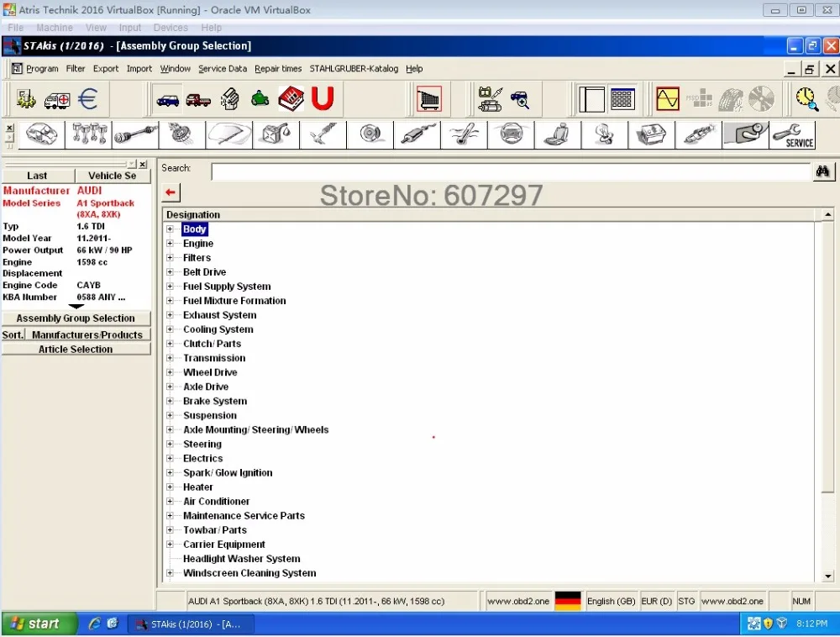Click the car with magnifier search icon

520,100
